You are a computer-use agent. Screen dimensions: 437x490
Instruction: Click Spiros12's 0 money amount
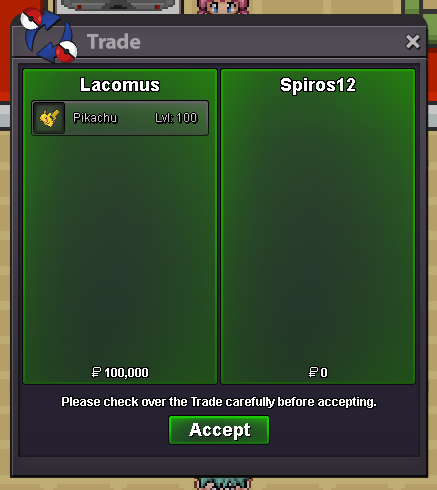click(324, 372)
